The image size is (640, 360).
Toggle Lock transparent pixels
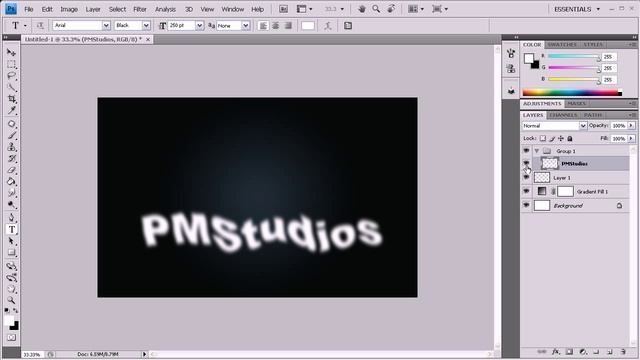[x=542, y=138]
